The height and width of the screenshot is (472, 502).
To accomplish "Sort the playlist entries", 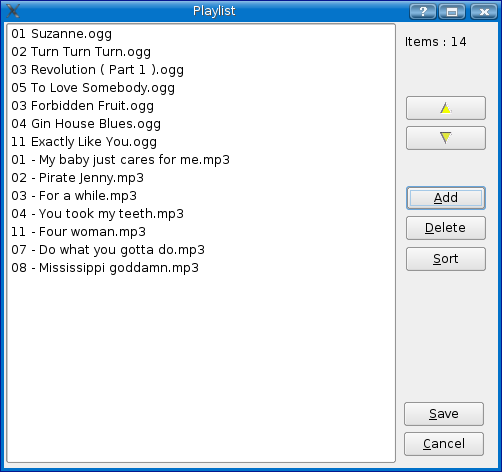I will tap(446, 259).
